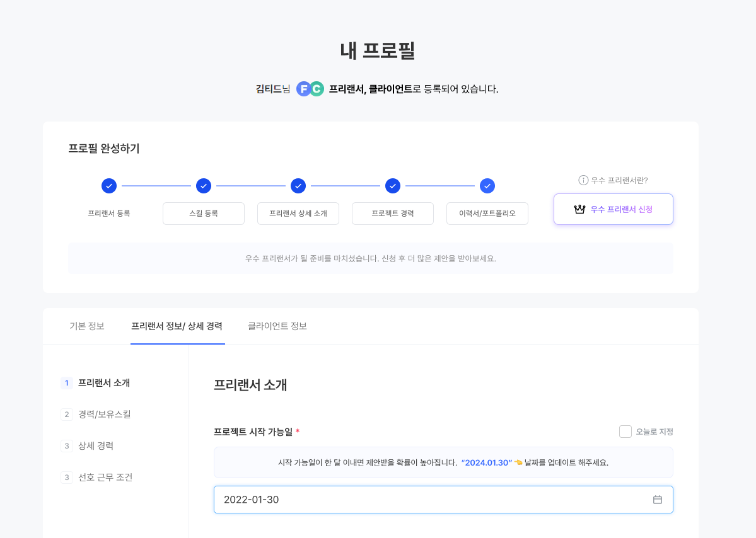This screenshot has height=538, width=756.
Task: Click the crown icon on 우수 프리랜서 신청
Action: tap(579, 209)
